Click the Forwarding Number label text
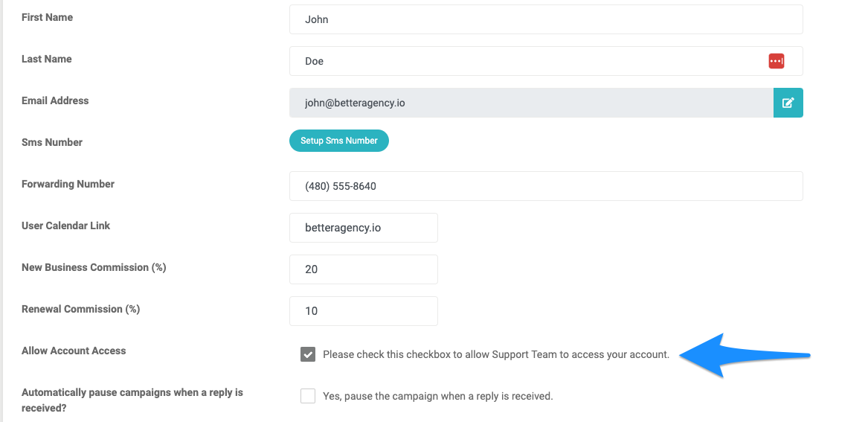 (68, 184)
